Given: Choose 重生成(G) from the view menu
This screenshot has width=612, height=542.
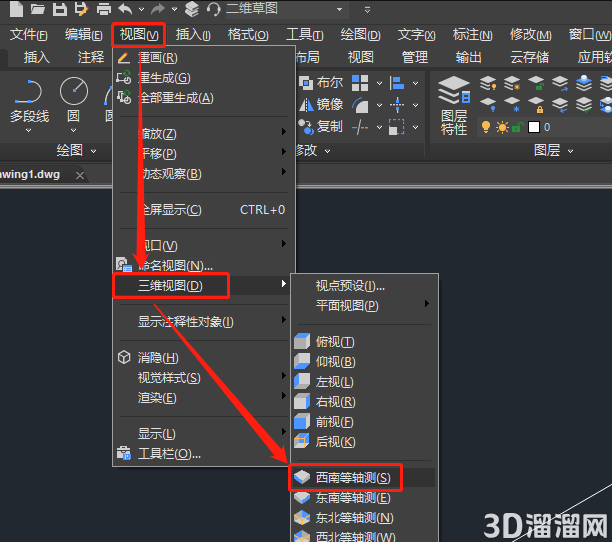Looking at the screenshot, I should point(202,78).
